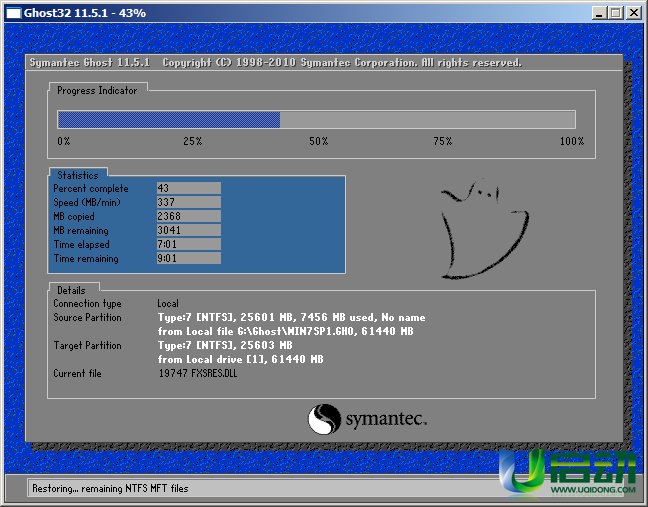The height and width of the screenshot is (507, 648).
Task: Close the Ghost32 window
Action: point(633,13)
